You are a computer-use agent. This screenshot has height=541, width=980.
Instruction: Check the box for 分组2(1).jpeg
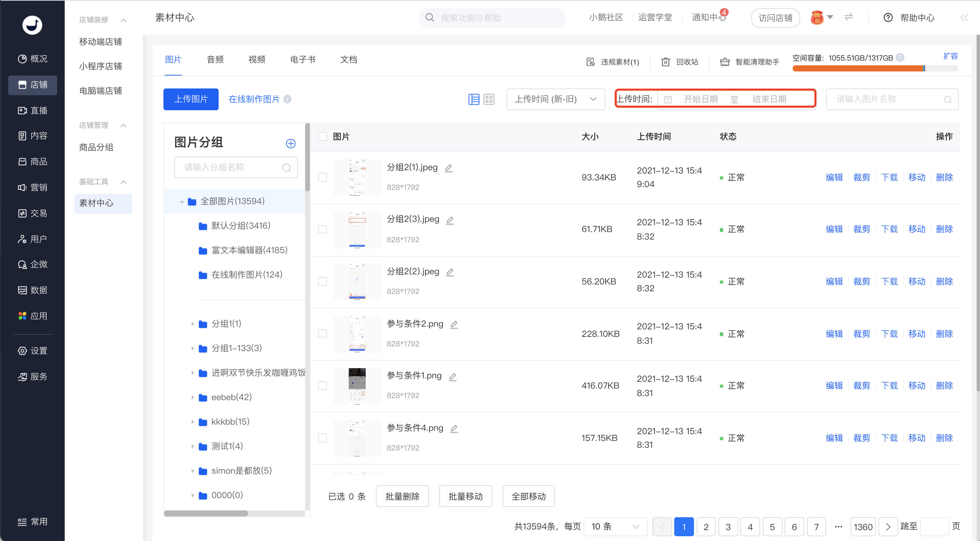pyautogui.click(x=322, y=178)
